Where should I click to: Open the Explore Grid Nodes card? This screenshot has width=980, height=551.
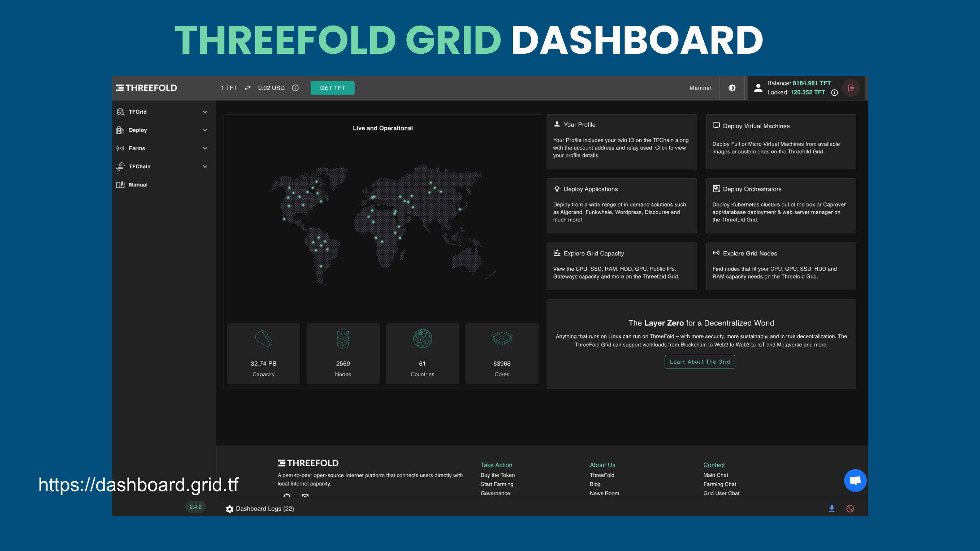point(781,266)
